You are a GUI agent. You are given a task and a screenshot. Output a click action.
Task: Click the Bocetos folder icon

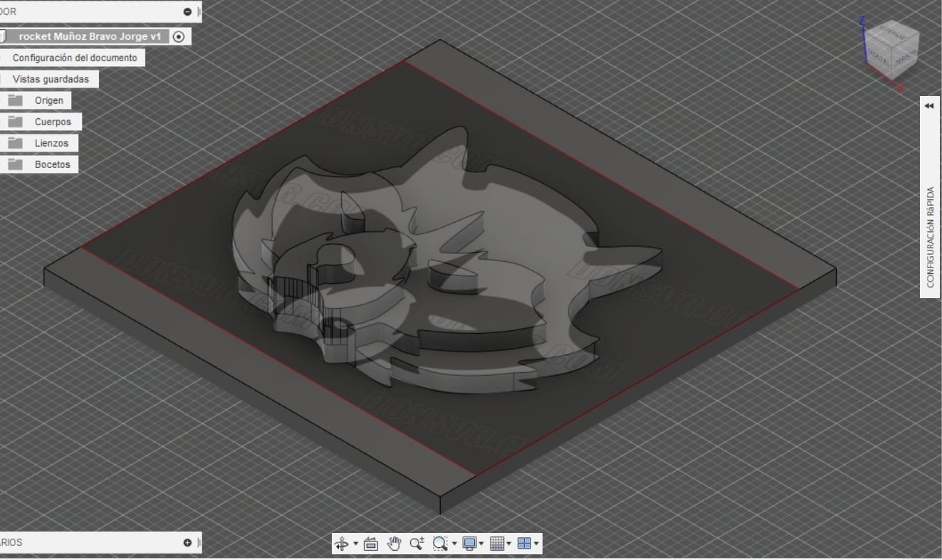click(x=16, y=164)
